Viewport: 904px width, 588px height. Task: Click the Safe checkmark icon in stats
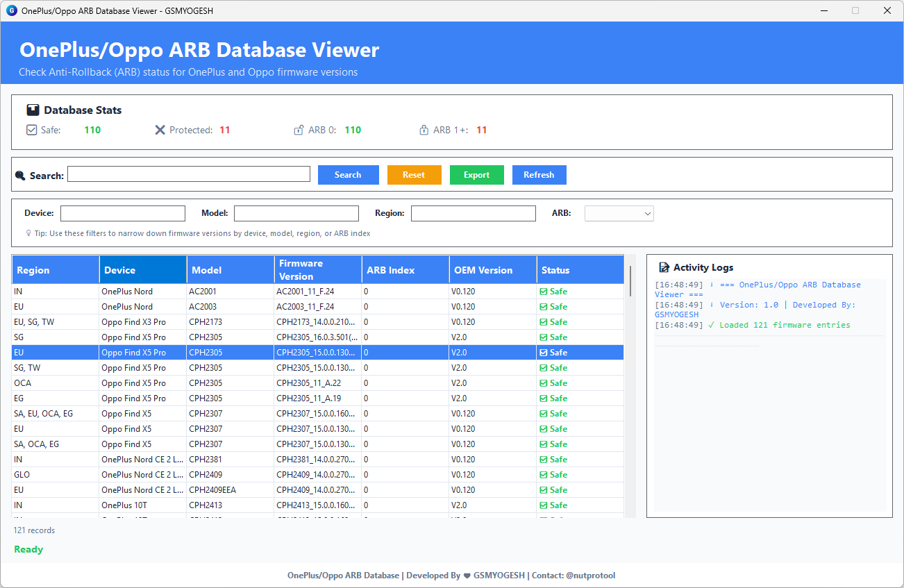(31, 130)
